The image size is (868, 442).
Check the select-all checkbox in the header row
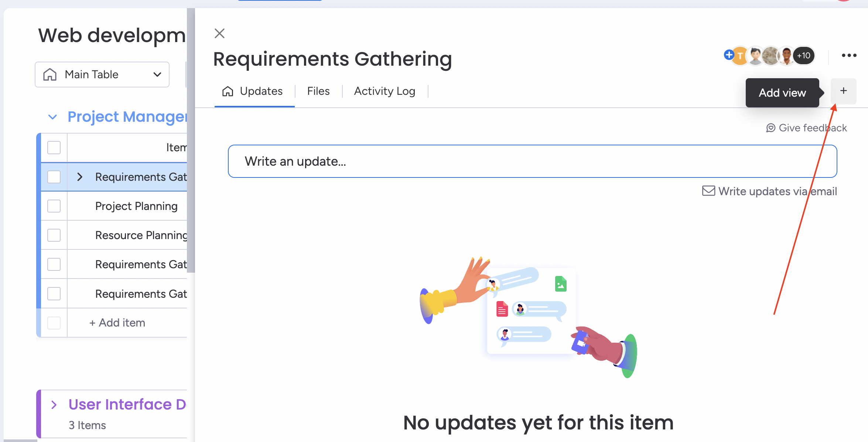(x=54, y=147)
